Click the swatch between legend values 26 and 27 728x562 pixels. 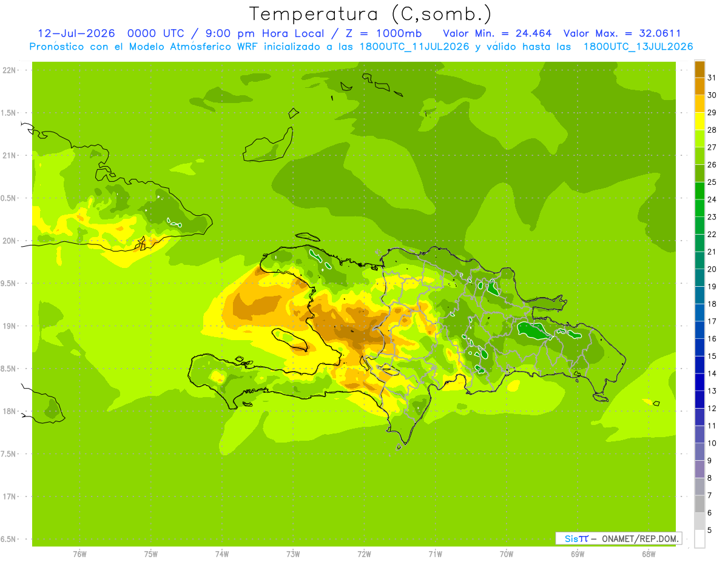[699, 156]
